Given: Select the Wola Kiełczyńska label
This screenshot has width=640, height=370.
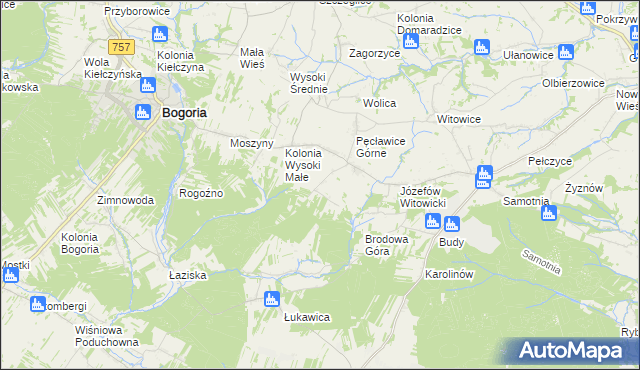Looking at the screenshot, I should (113, 68).
